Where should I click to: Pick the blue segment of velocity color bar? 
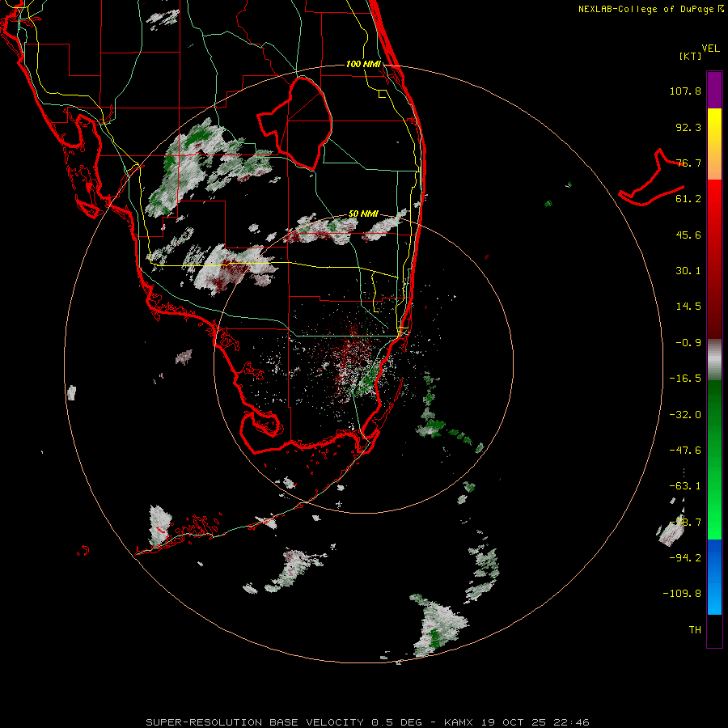coord(714,577)
